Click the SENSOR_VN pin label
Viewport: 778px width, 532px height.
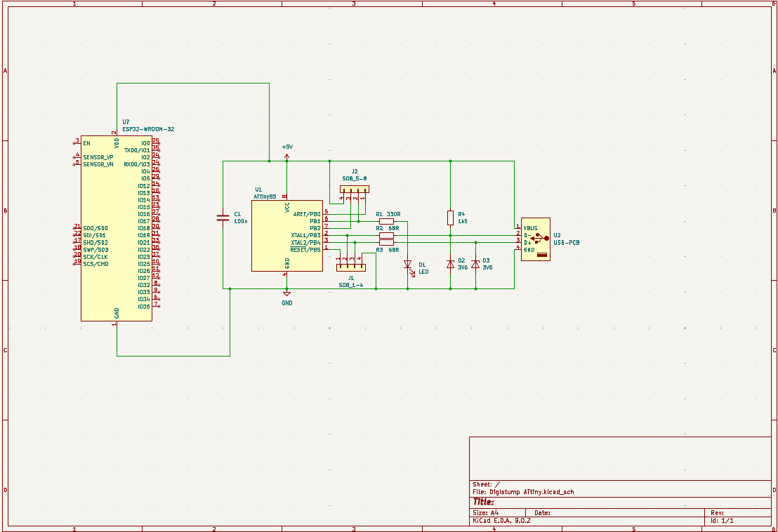tap(98, 164)
